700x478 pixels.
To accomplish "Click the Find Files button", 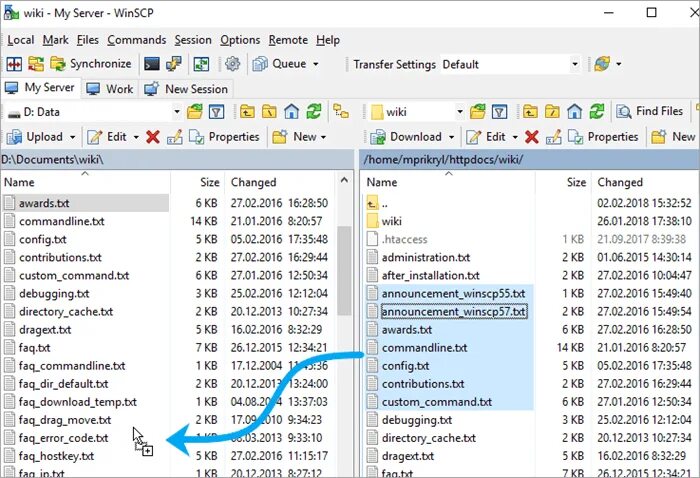I will tap(650, 111).
